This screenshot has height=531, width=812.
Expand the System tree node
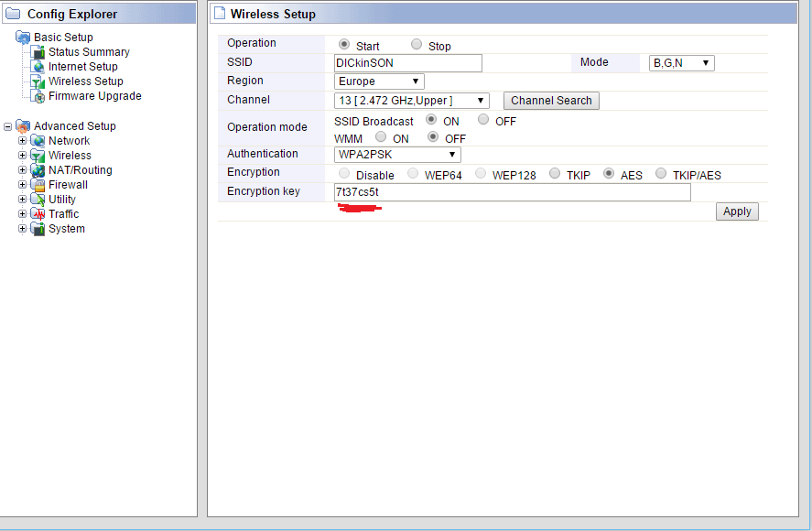[x=22, y=229]
